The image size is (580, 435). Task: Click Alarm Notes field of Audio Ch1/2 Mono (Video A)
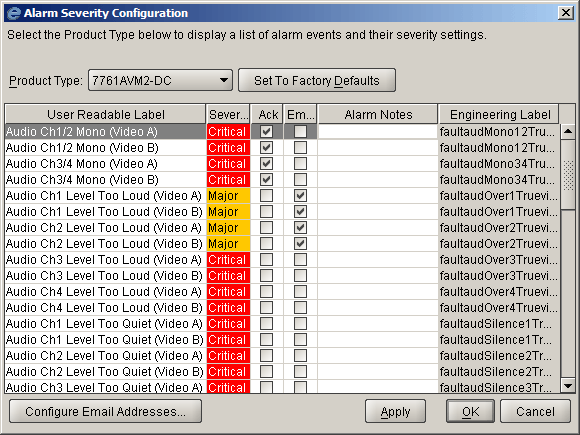pyautogui.click(x=378, y=132)
